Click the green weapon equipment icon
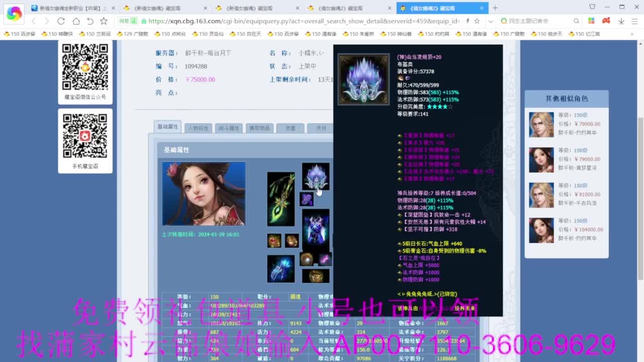The width and height of the screenshot is (644, 362). (x=281, y=199)
